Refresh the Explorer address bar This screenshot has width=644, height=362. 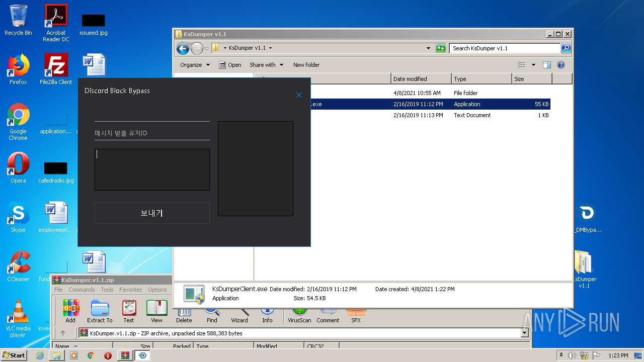click(x=441, y=48)
